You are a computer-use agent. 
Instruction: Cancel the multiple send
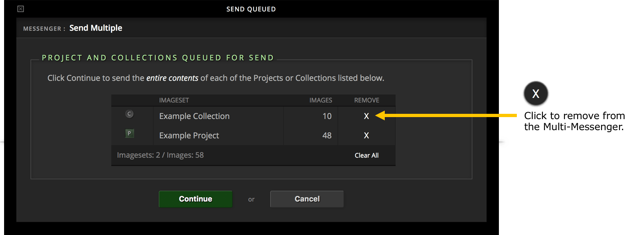(x=307, y=199)
